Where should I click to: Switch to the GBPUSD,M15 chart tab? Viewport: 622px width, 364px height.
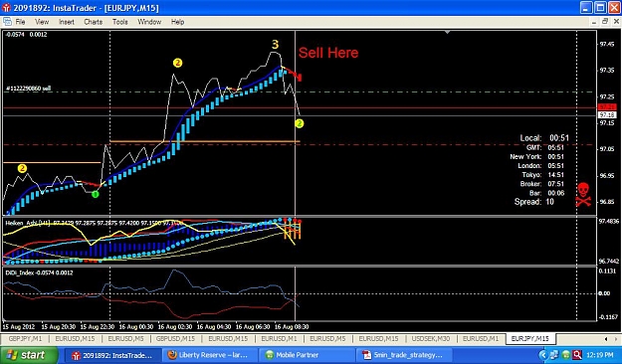click(x=175, y=338)
